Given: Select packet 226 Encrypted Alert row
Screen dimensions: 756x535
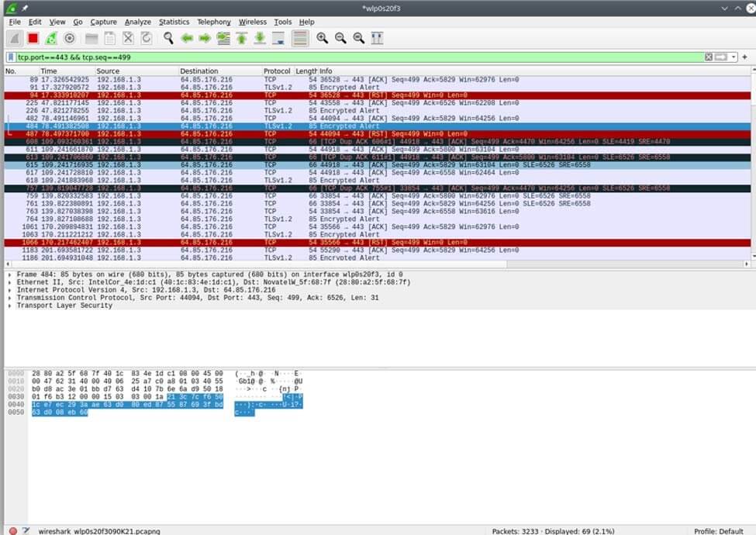Looking at the screenshot, I should pyautogui.click(x=378, y=111).
